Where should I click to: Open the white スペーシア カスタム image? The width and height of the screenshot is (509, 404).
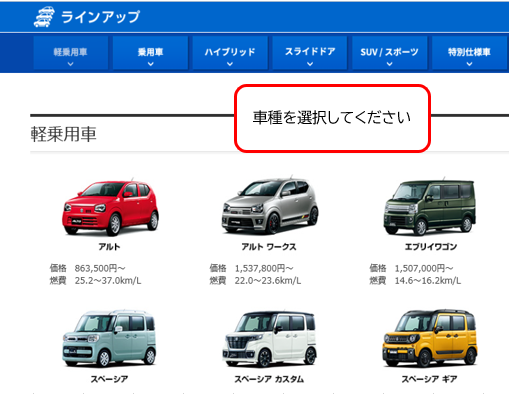(269, 339)
